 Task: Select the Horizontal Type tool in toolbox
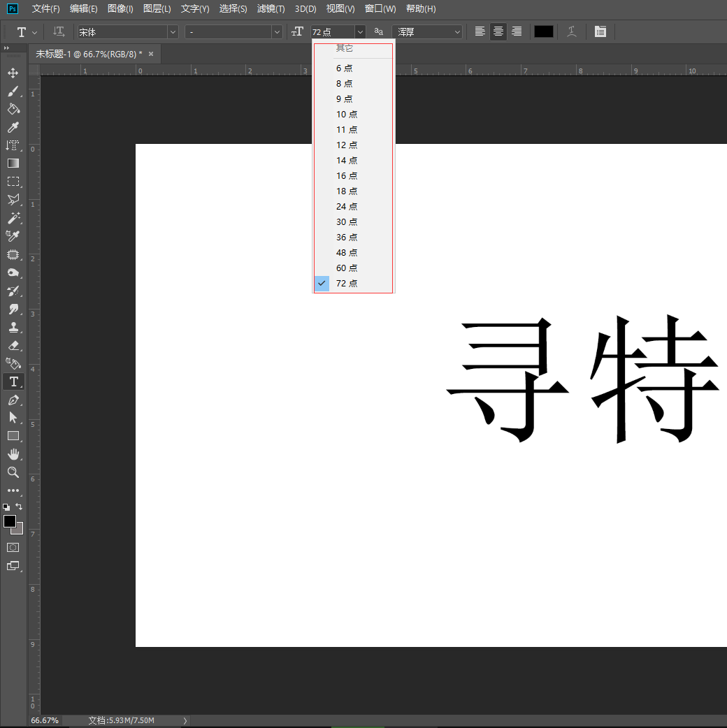(x=13, y=381)
